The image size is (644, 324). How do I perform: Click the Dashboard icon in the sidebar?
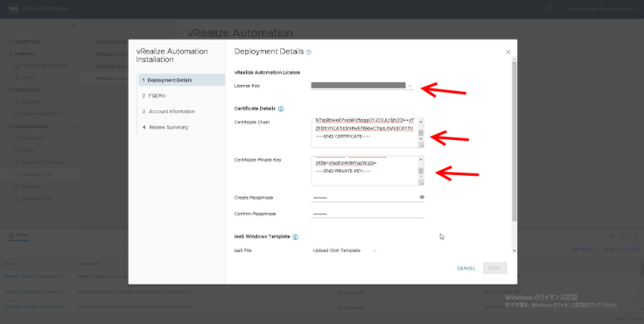10,41
